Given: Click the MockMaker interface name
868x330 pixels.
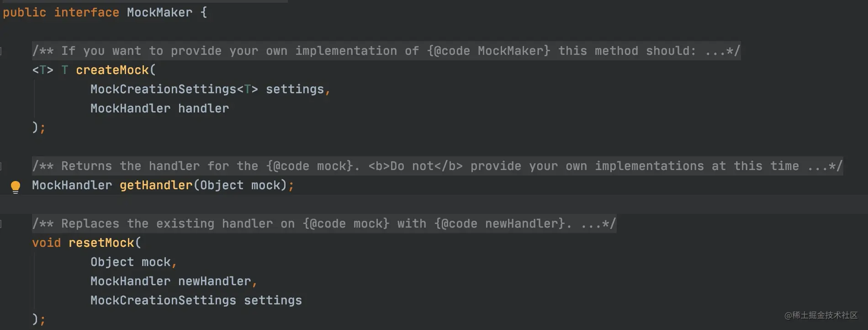Looking at the screenshot, I should click(x=160, y=13).
